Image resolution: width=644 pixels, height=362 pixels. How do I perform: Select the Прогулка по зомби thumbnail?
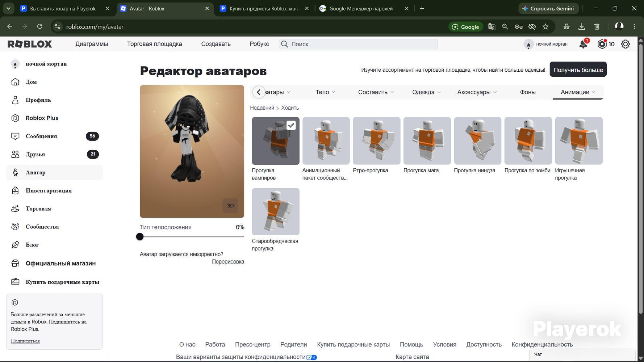528,141
